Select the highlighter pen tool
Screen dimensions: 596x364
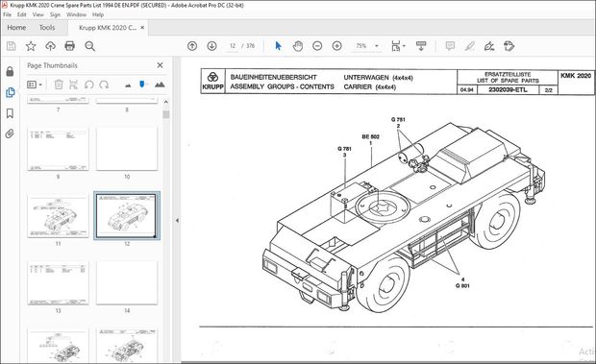click(470, 46)
